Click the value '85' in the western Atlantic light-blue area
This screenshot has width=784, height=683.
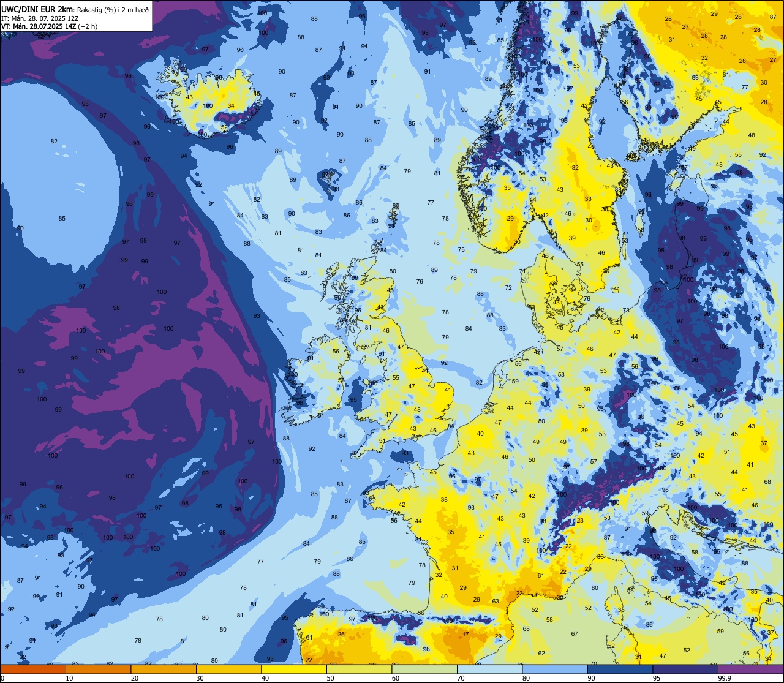[62, 219]
